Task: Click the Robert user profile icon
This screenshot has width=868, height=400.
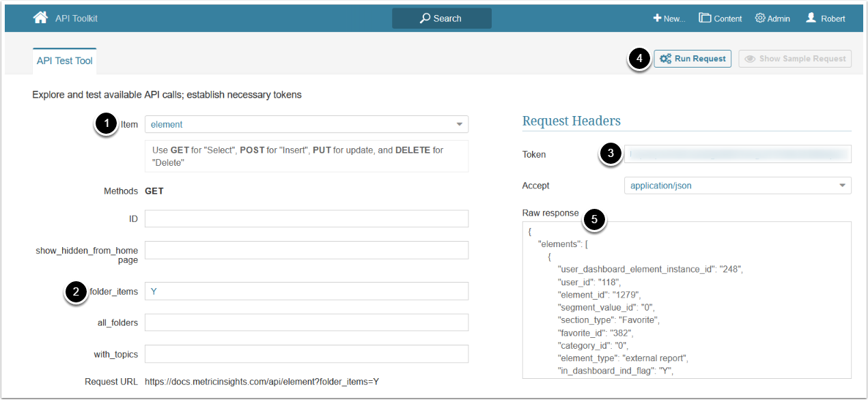Action: click(811, 18)
